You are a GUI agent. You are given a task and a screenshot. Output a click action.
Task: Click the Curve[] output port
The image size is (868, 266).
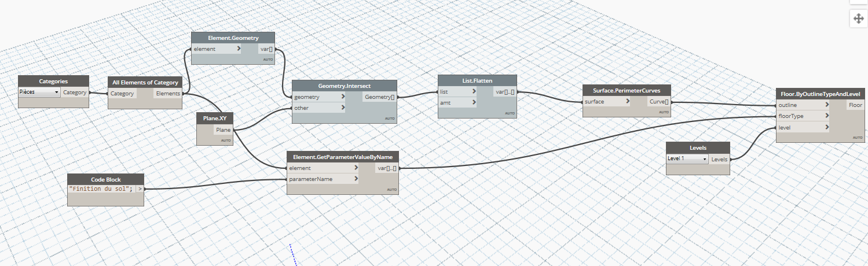click(x=658, y=102)
